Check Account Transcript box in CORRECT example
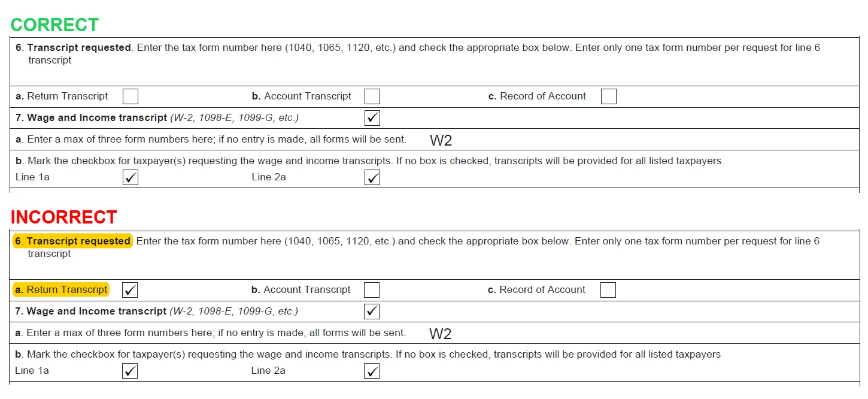868x399 pixels. pos(372,96)
